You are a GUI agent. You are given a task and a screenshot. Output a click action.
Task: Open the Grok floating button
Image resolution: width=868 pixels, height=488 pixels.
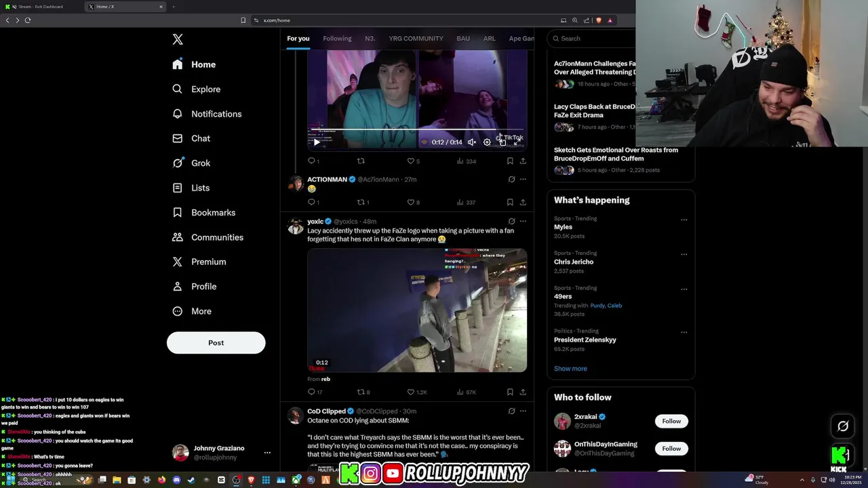click(x=843, y=426)
